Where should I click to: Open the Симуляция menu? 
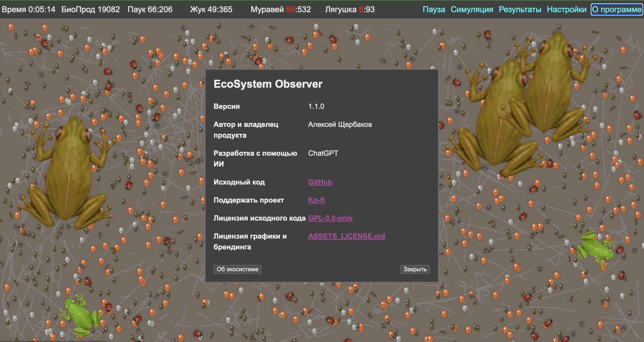tap(472, 9)
